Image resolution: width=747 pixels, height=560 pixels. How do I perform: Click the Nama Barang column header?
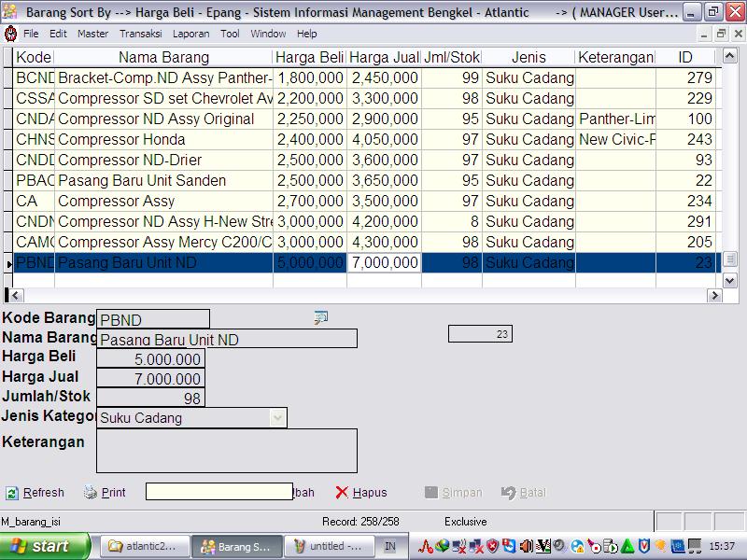coord(163,58)
